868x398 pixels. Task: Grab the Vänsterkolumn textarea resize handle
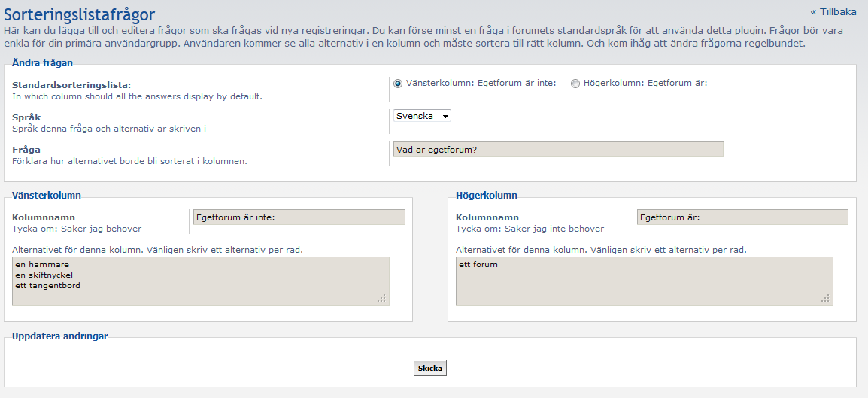(382, 299)
